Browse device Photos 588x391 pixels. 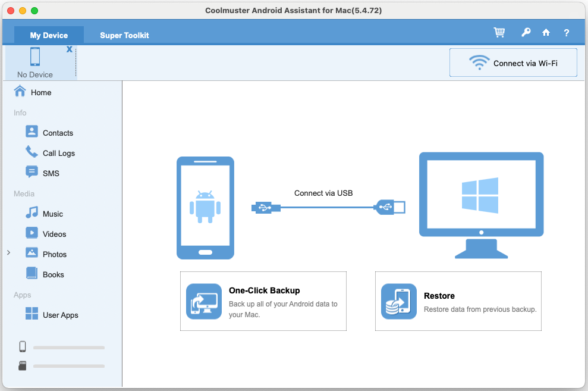(54, 254)
